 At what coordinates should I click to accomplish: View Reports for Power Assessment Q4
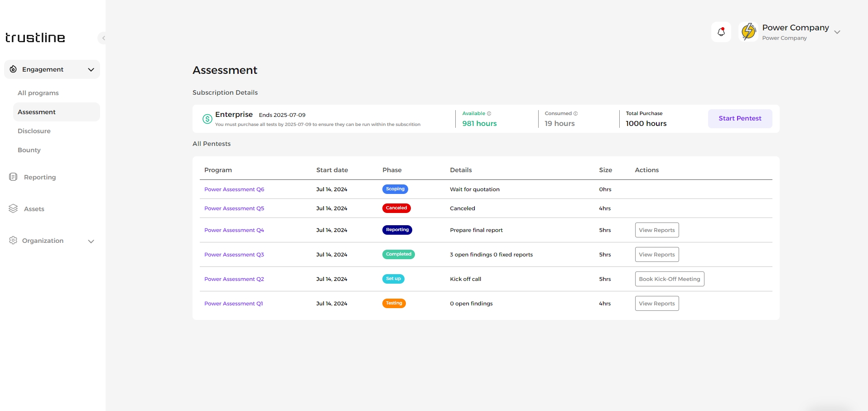[656, 230]
